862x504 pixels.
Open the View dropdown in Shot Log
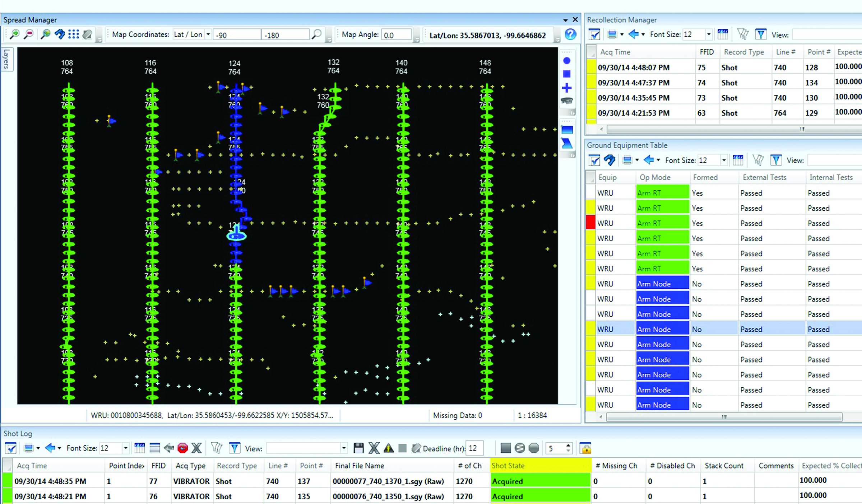[x=344, y=448]
